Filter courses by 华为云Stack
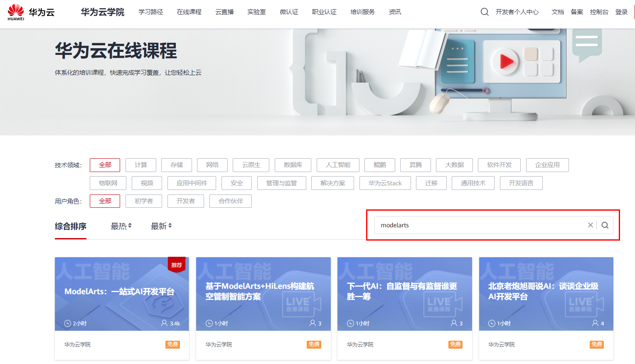635x364 pixels. (385, 183)
